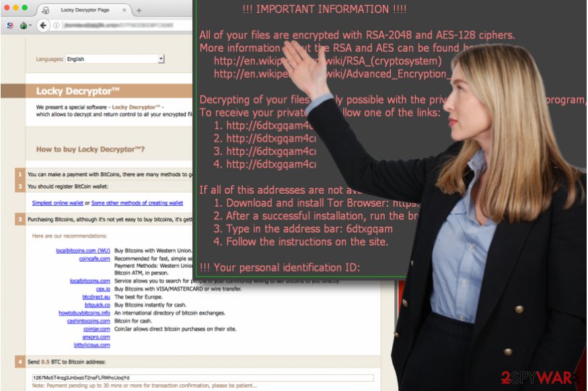Click the green maximize window button

coord(25,7)
